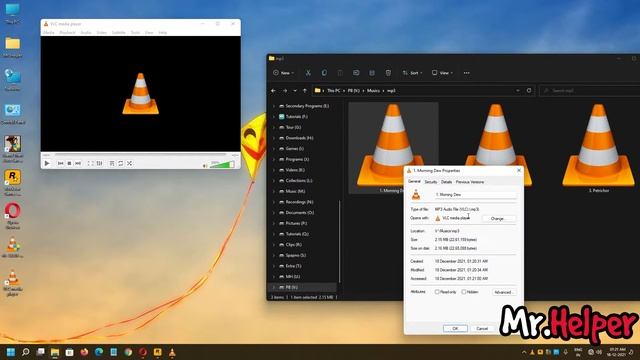Start playback with VLC play button
Screen dimensions: 640x360
(47, 163)
